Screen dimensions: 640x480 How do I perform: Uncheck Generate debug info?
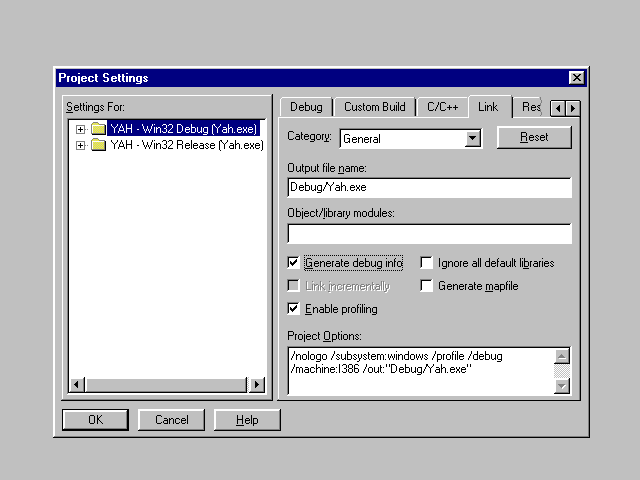coord(294,263)
